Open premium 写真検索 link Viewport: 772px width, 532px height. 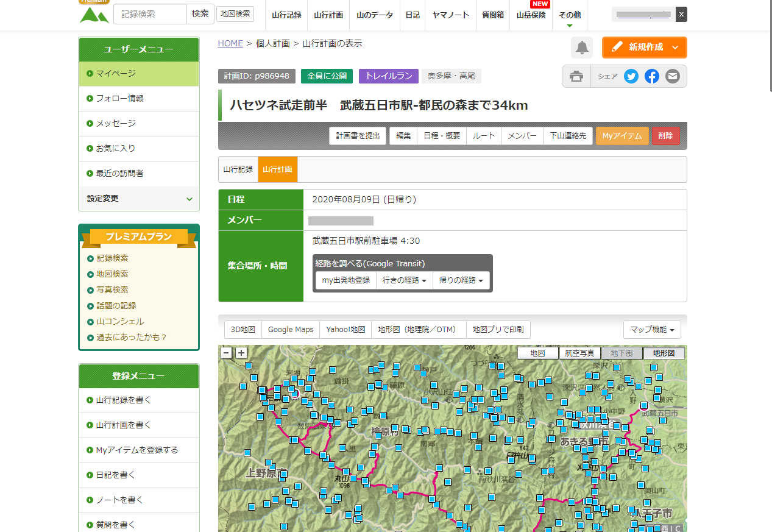pos(113,290)
